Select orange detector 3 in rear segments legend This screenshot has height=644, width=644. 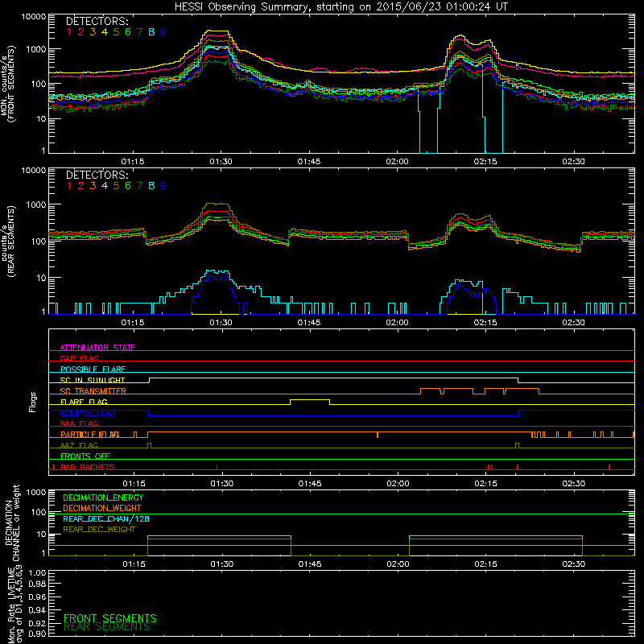click(93, 186)
